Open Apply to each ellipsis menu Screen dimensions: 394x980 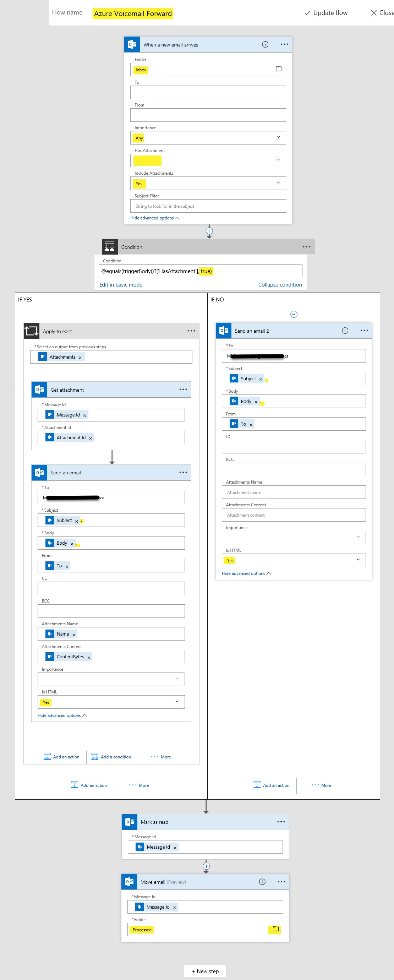(191, 331)
